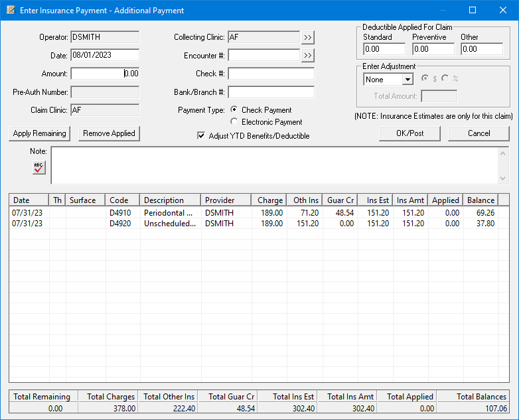Image resolution: width=519 pixels, height=420 pixels.
Task: Click into the Amount field
Action: click(x=105, y=74)
